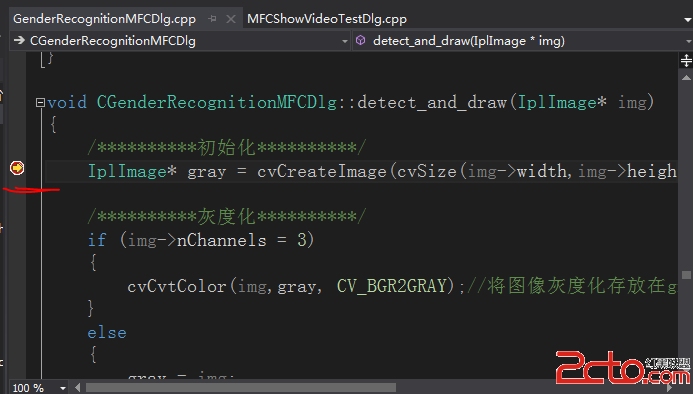Switch to the GenderRecognitionMFCDlg.cpp tab
This screenshot has height=394, width=693.
pyautogui.click(x=104, y=19)
